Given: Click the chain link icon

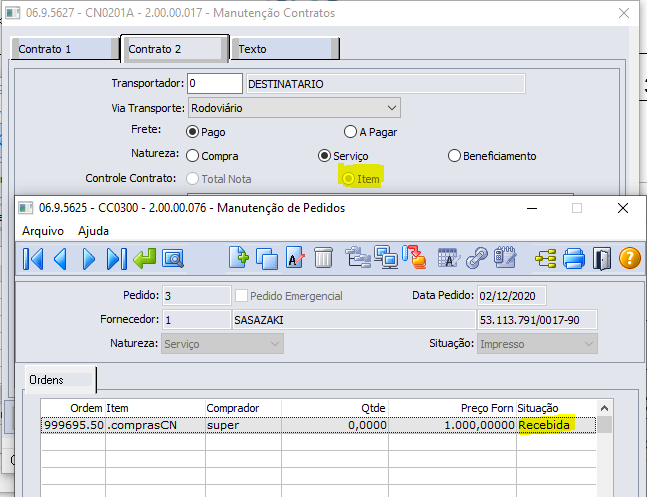Looking at the screenshot, I should 477,258.
